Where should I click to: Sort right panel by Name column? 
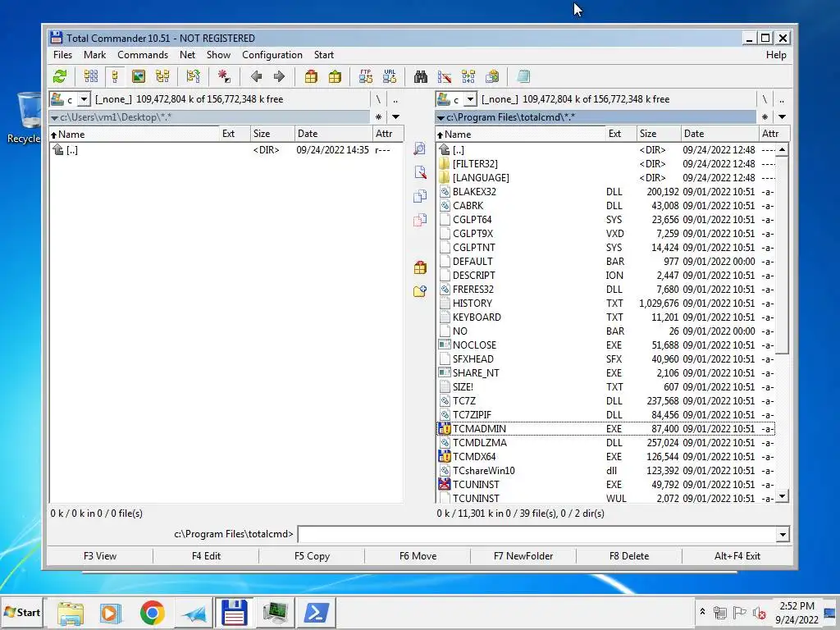point(520,134)
